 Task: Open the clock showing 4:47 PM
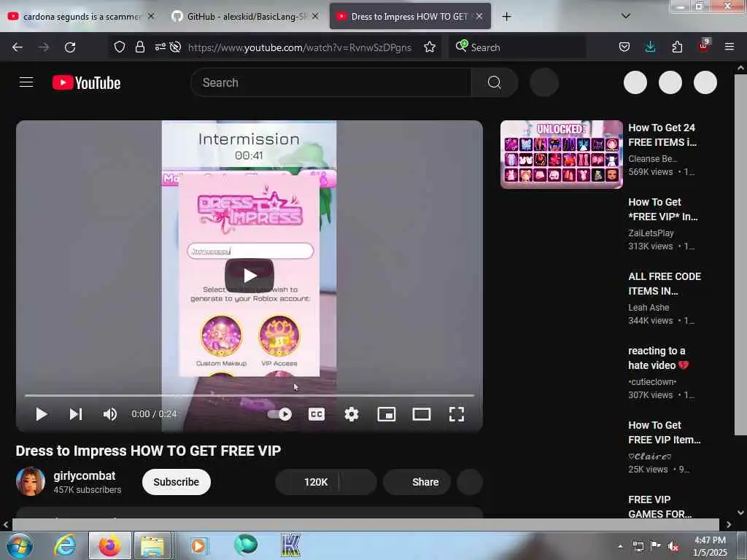710,546
